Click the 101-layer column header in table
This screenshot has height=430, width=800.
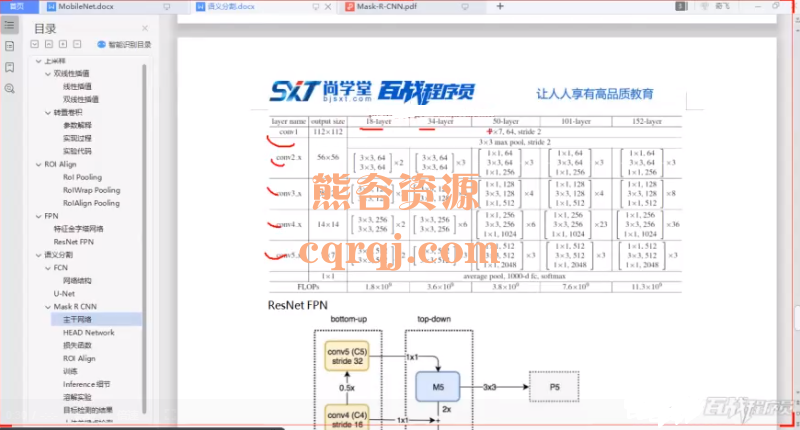[x=576, y=121]
